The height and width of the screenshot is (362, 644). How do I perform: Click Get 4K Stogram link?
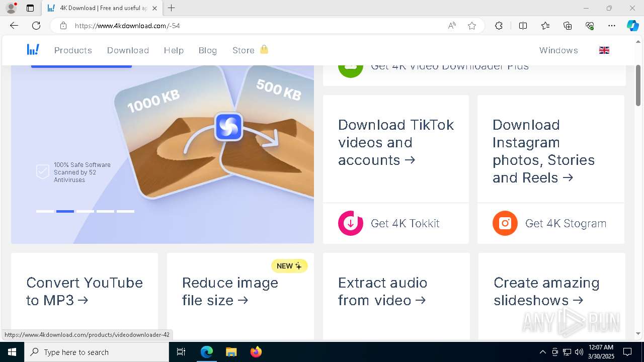566,223
